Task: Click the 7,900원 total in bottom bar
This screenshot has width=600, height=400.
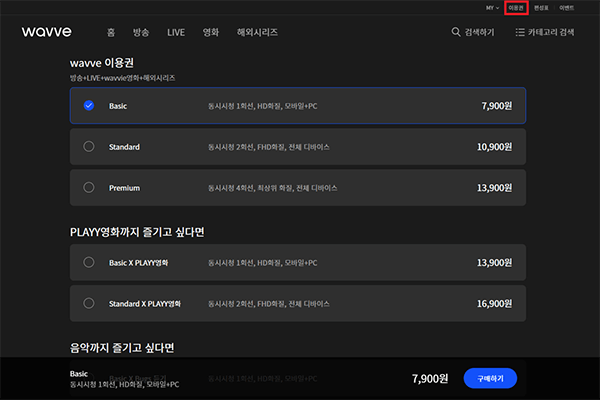Action: click(430, 379)
